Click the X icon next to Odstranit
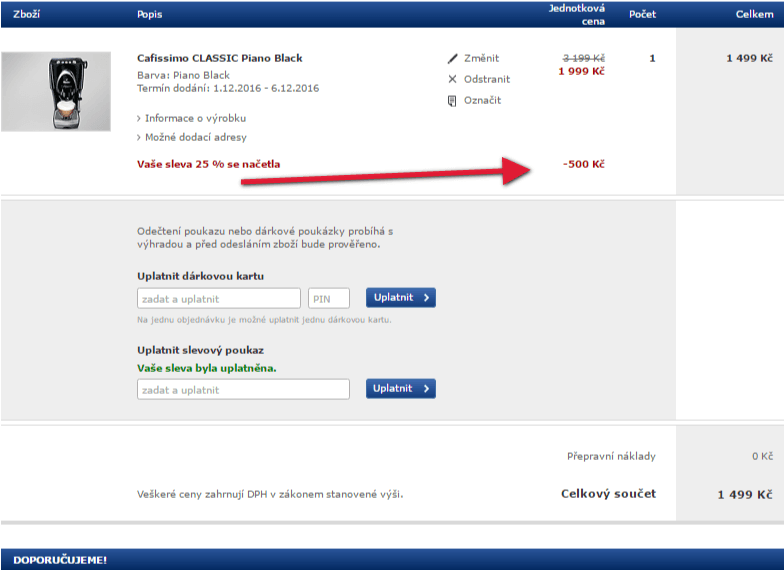This screenshot has width=784, height=570. (452, 79)
